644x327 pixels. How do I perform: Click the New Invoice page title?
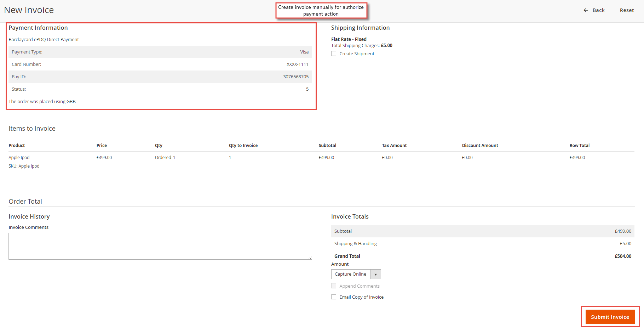pyautogui.click(x=29, y=10)
